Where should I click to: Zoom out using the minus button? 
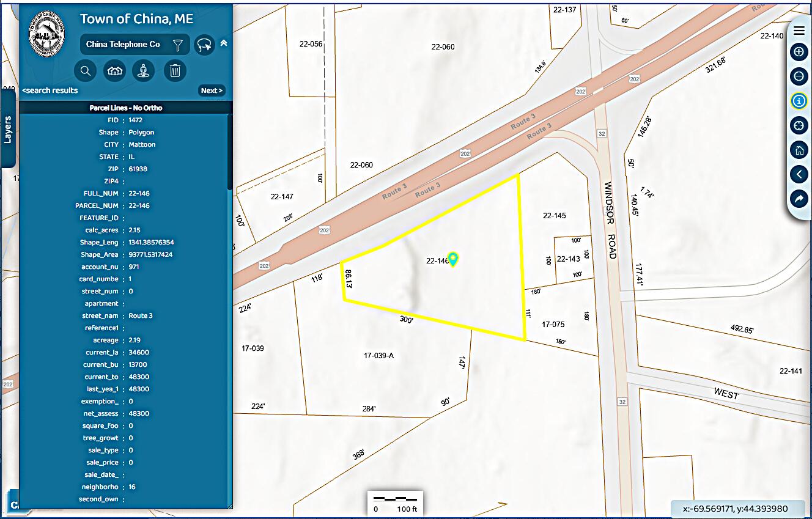click(799, 76)
